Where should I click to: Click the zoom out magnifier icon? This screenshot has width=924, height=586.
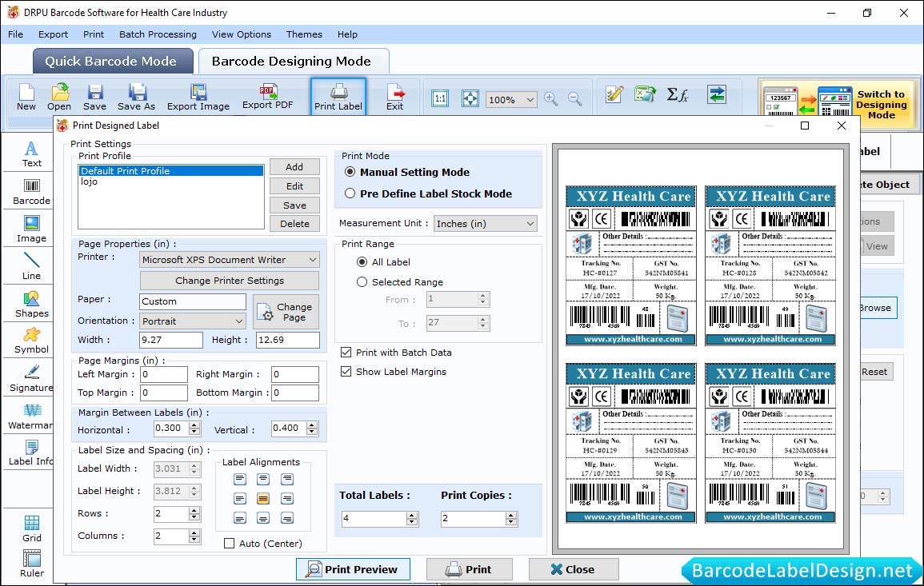574,98
